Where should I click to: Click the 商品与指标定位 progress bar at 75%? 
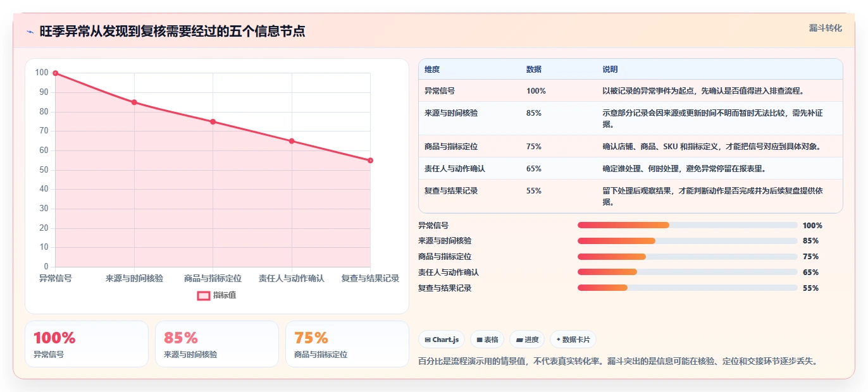coord(688,257)
